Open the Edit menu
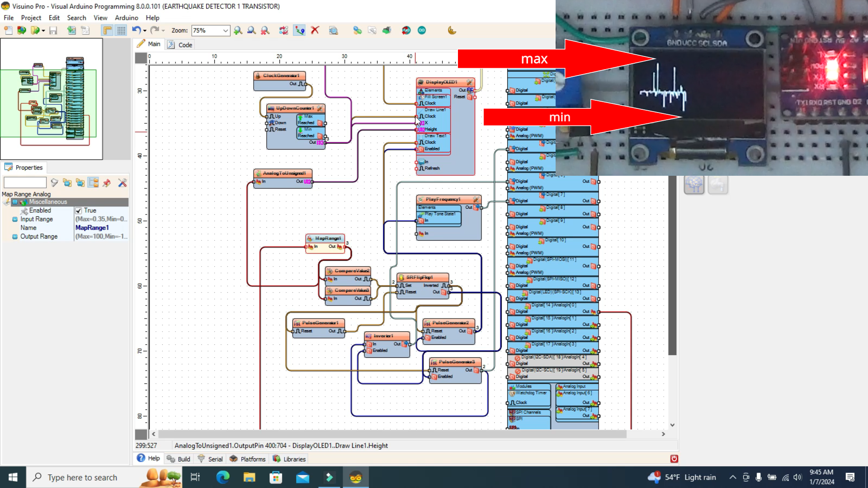 click(x=54, y=18)
